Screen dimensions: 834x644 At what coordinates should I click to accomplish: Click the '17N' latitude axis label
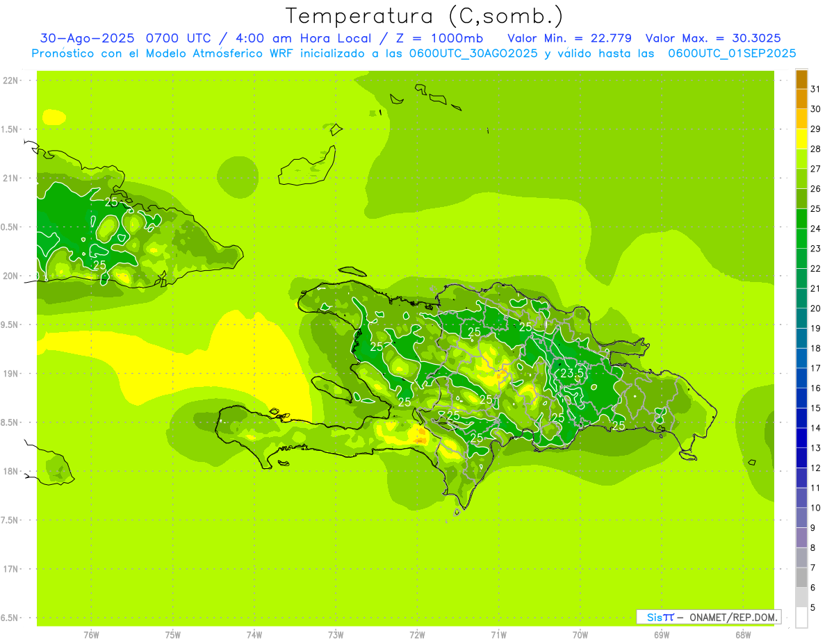pyautogui.click(x=11, y=569)
